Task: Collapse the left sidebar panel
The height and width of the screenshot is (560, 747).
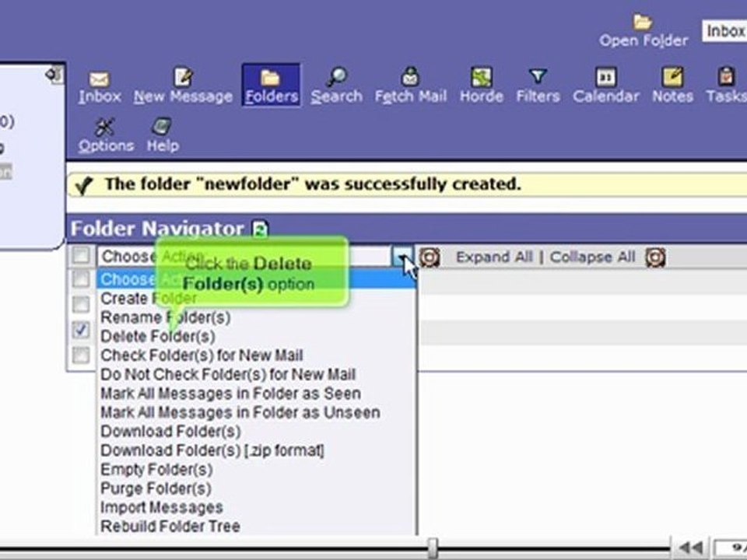Action: coord(54,75)
